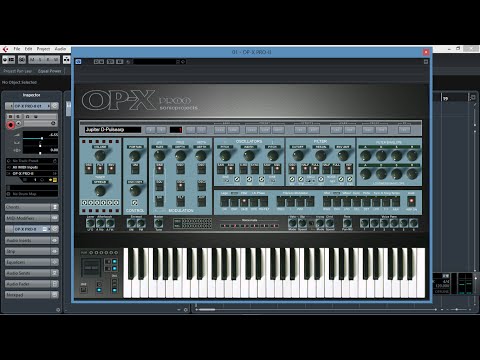Close the OP-X PRO-II plugin window
The height and width of the screenshot is (360, 480).
tap(426, 52)
